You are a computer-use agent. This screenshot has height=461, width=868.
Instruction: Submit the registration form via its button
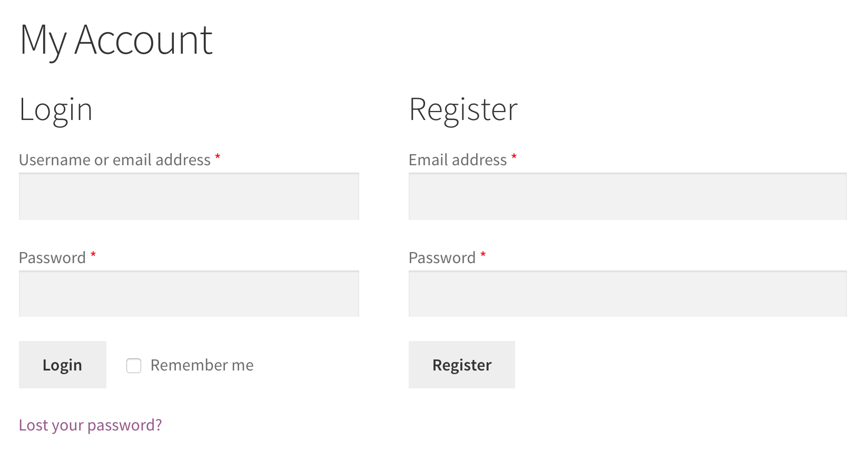tap(461, 364)
